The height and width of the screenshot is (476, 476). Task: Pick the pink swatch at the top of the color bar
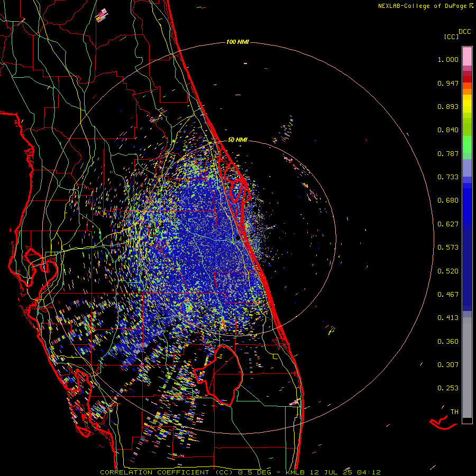tap(467, 57)
